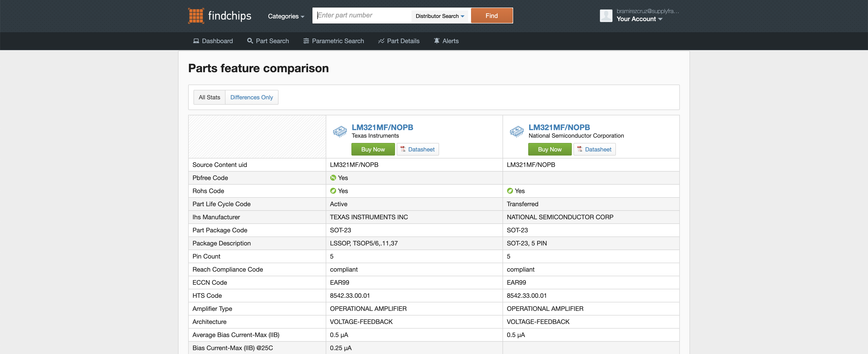Open Part Details navigation item

399,41
